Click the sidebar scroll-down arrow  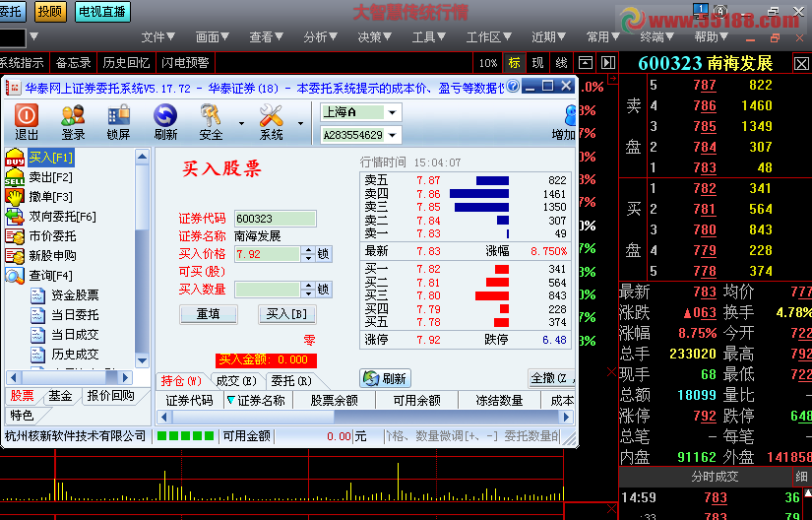coord(142,360)
